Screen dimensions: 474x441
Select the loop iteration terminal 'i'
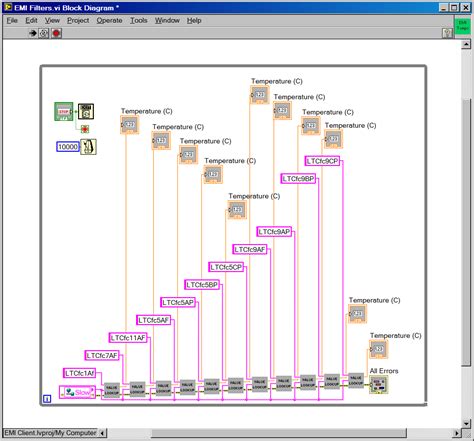(47, 398)
